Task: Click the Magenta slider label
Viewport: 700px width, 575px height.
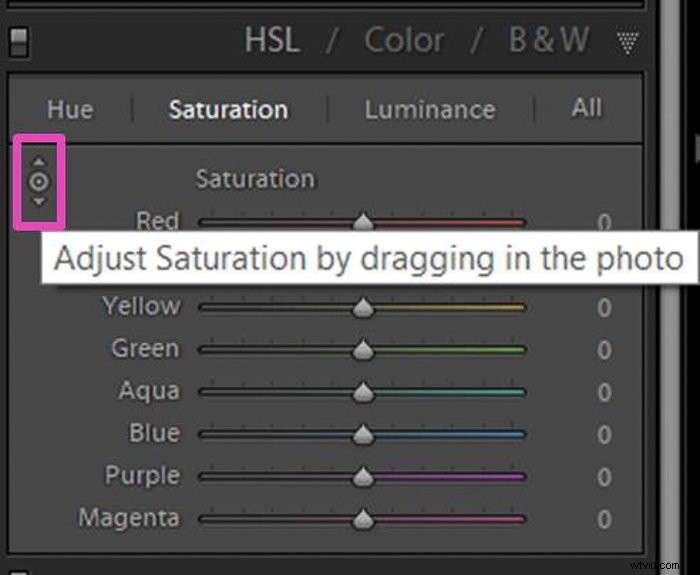Action: pyautogui.click(x=129, y=518)
